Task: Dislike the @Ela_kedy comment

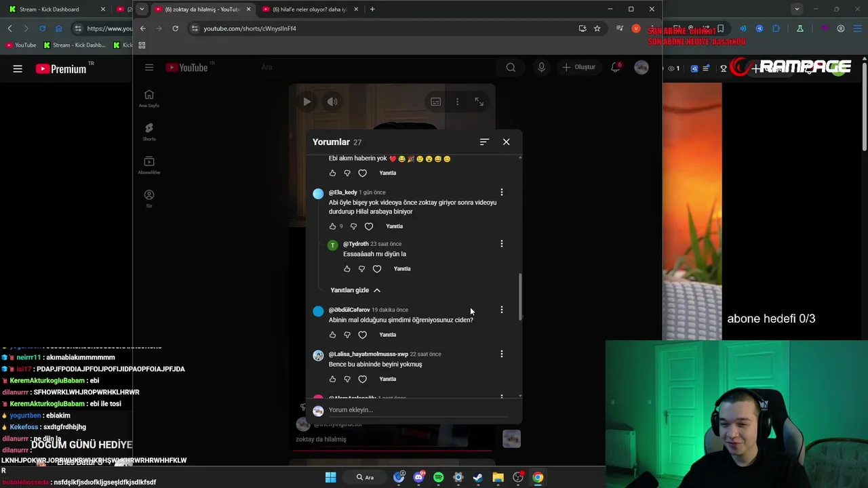Action: pos(353,226)
